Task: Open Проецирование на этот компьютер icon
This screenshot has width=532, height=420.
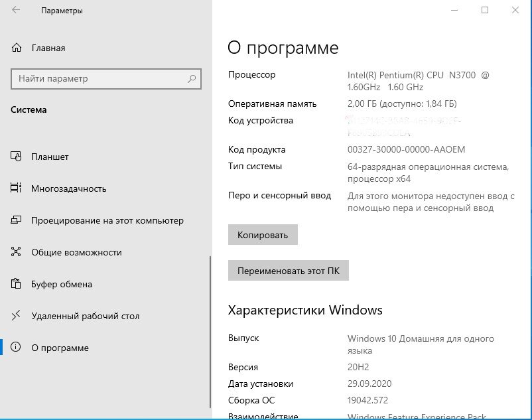Action: click(x=15, y=220)
